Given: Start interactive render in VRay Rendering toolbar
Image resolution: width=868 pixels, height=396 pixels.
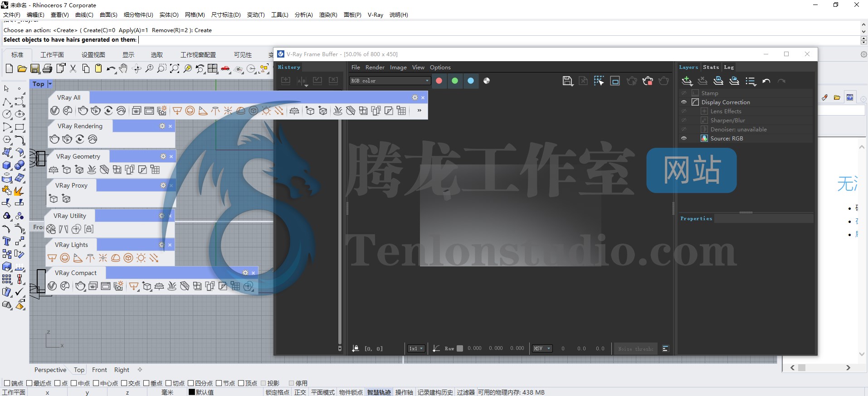Looking at the screenshot, I should pyautogui.click(x=67, y=139).
